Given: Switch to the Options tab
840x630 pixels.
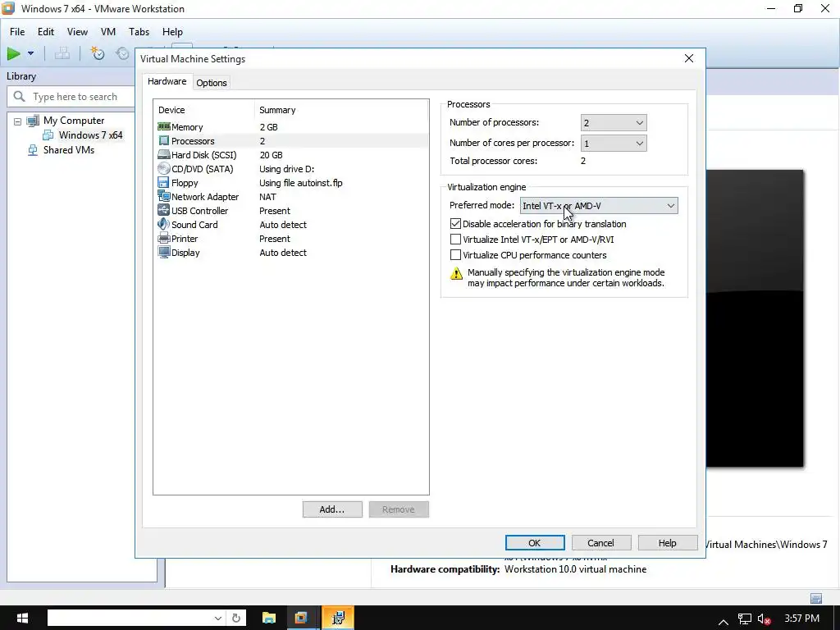Looking at the screenshot, I should point(212,83).
